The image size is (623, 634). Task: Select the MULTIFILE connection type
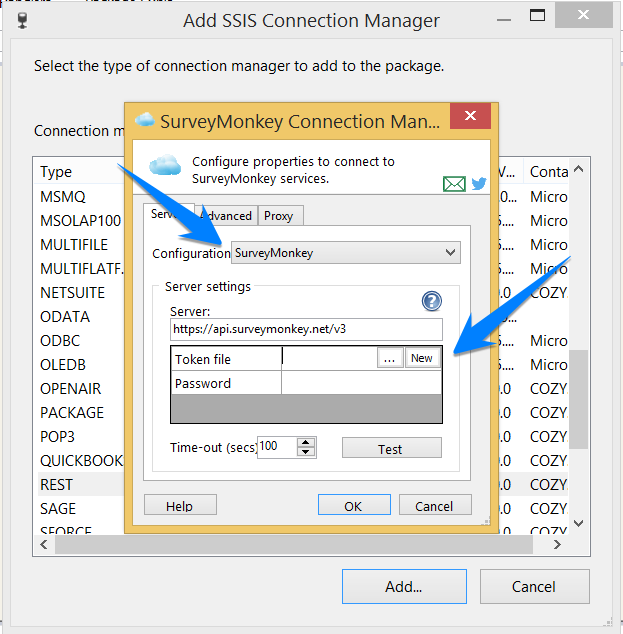click(74, 245)
